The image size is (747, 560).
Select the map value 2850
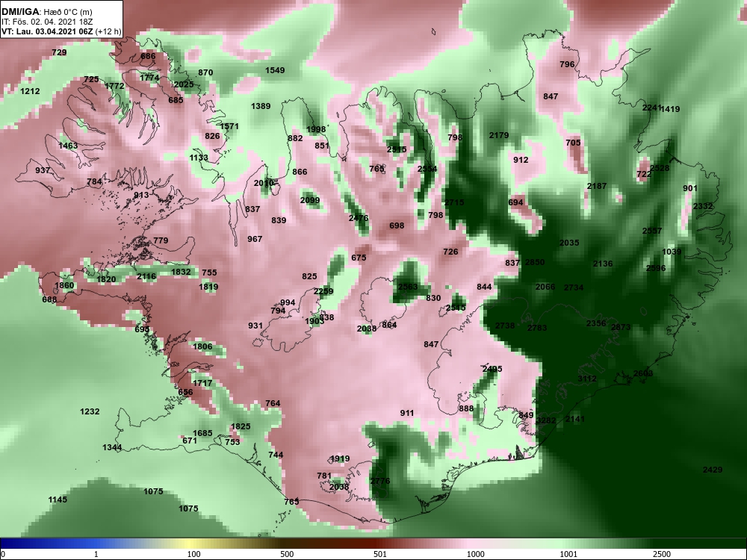pyautogui.click(x=535, y=262)
